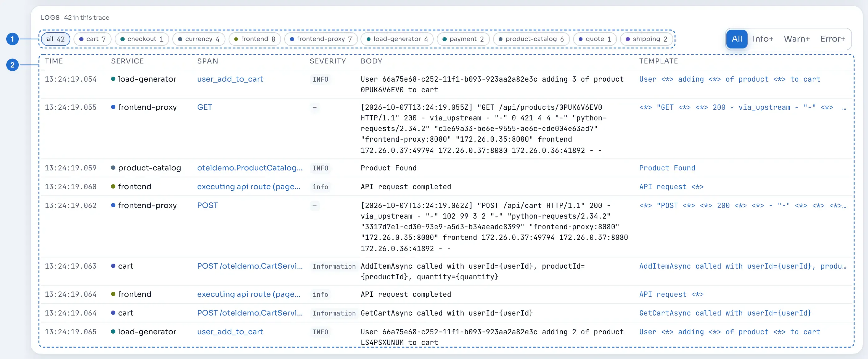Filter logs by the cart service chip
This screenshot has height=359, width=868.
coord(92,39)
